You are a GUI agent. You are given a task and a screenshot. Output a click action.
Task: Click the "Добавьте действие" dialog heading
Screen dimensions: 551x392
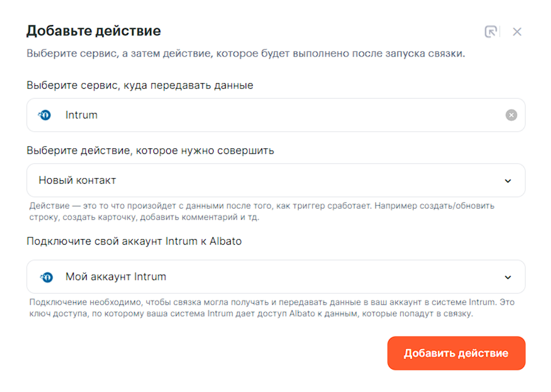[x=93, y=31]
